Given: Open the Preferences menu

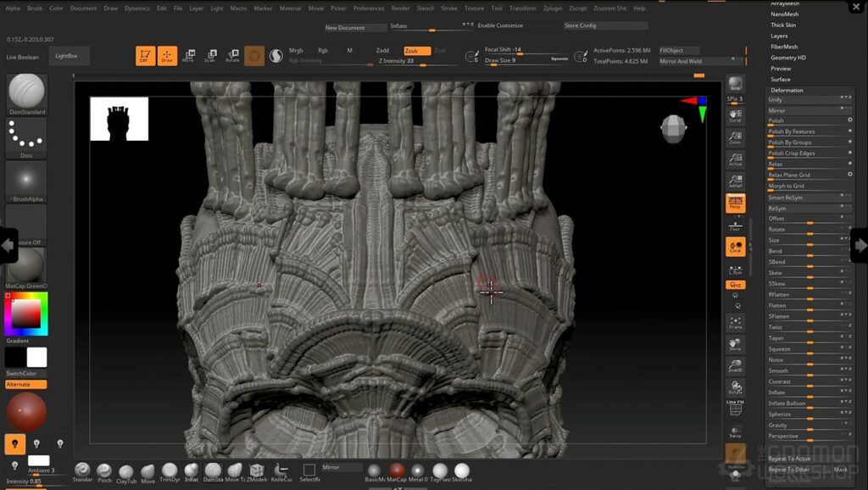Looking at the screenshot, I should (369, 8).
